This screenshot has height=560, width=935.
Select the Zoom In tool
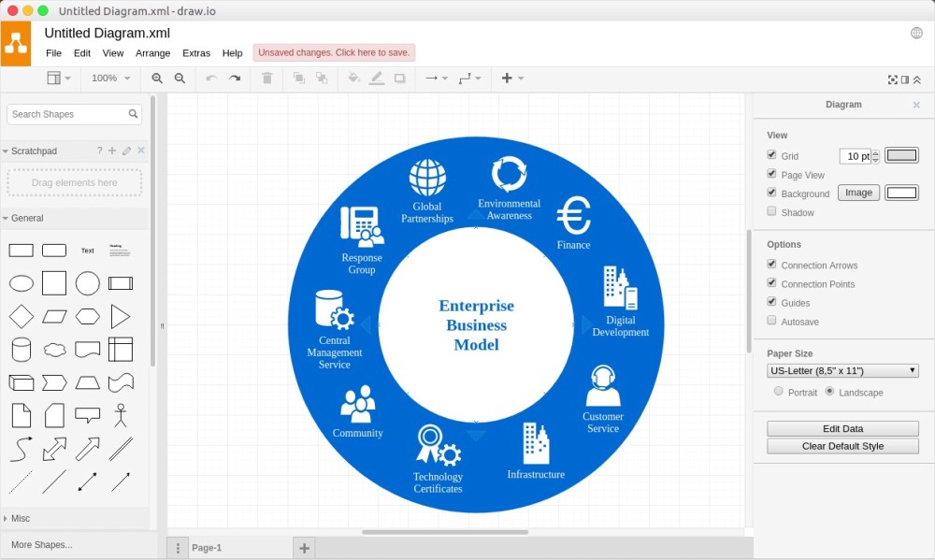coord(157,79)
